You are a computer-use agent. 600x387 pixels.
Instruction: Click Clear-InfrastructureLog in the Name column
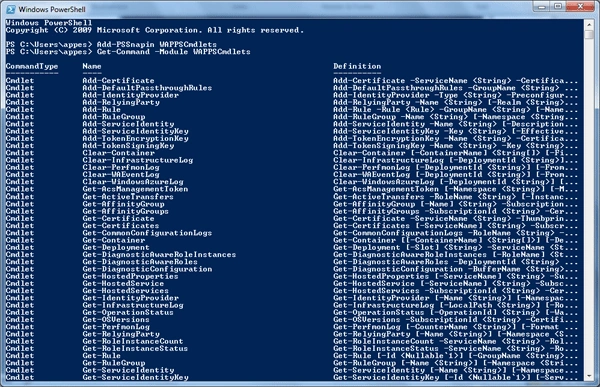coord(138,160)
